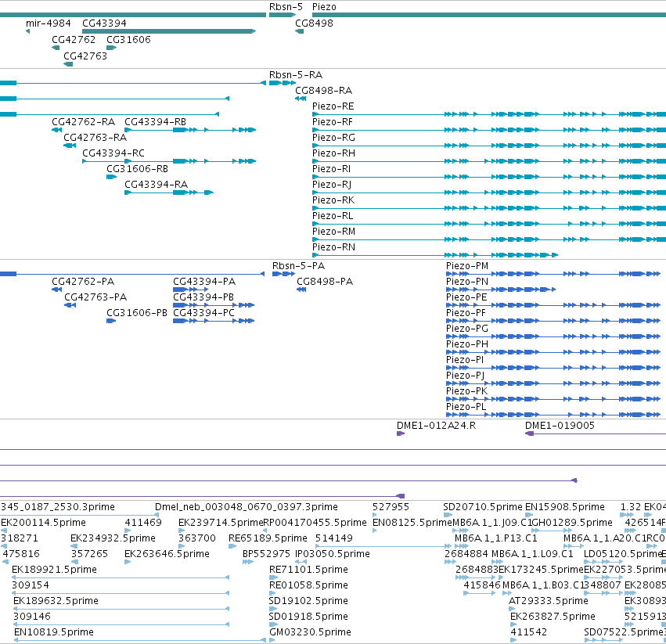Select the Piezo-PN protein feature
The width and height of the screenshot is (666, 644).
pos(501,290)
